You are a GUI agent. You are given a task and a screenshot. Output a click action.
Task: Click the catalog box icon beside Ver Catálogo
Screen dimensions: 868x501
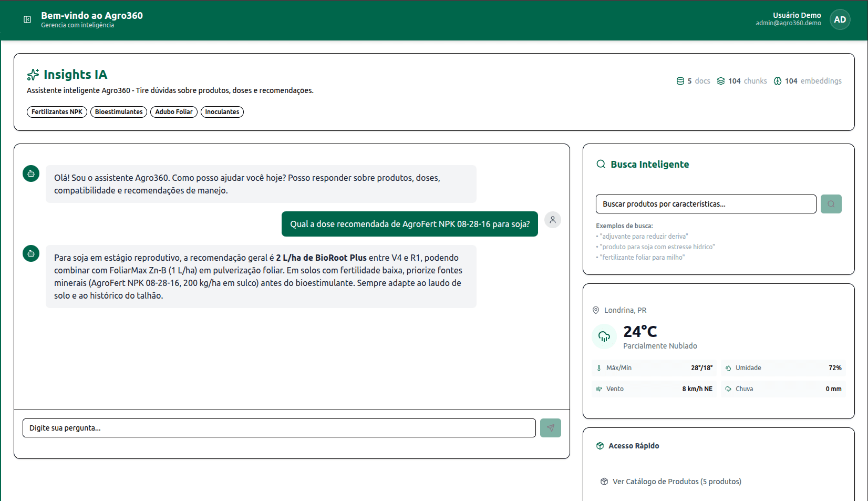click(604, 482)
